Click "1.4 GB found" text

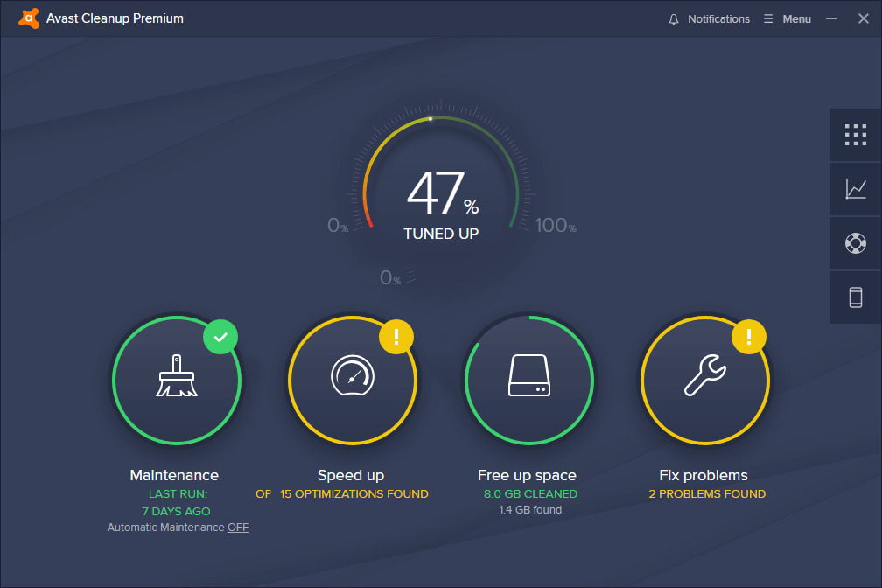(530, 510)
